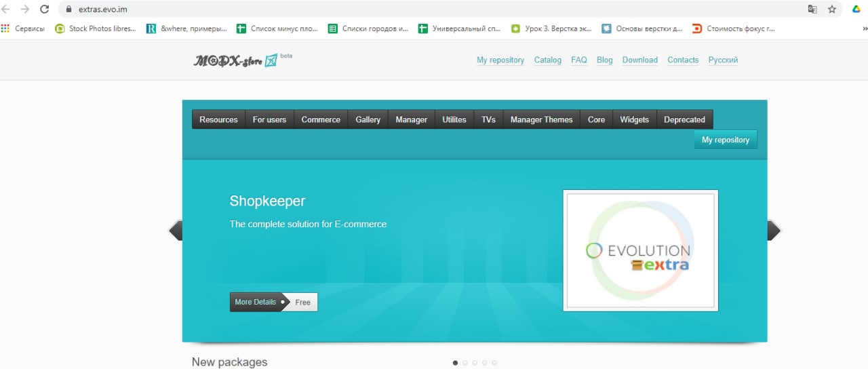Open the Урок 3. Верстка bookmark
Screen dimensions: 868x369
551,28
